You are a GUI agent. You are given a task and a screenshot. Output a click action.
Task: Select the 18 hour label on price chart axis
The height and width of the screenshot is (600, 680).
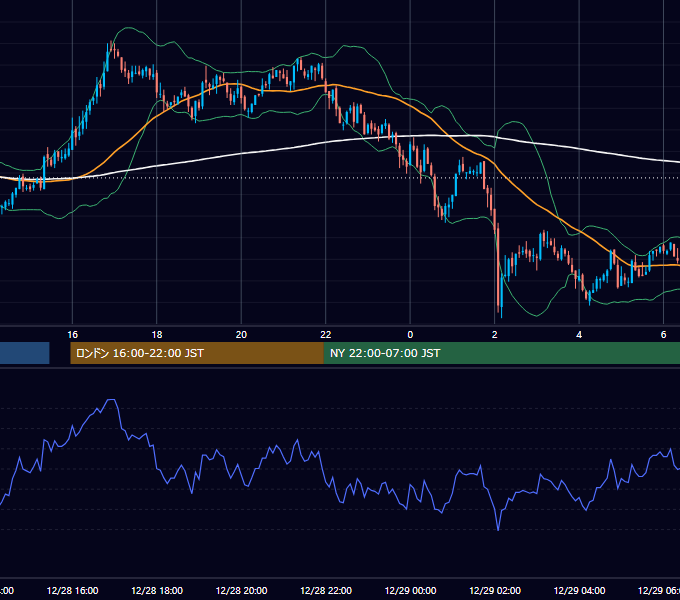coord(157,334)
